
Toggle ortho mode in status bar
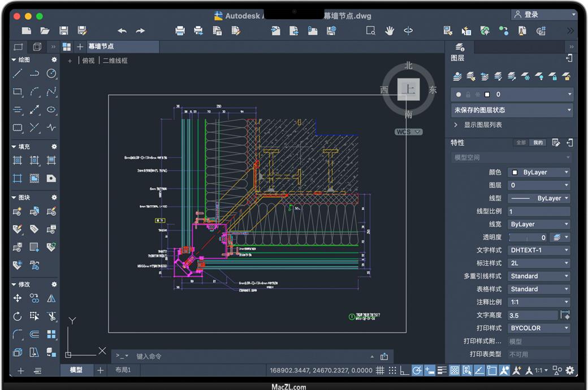404,371
